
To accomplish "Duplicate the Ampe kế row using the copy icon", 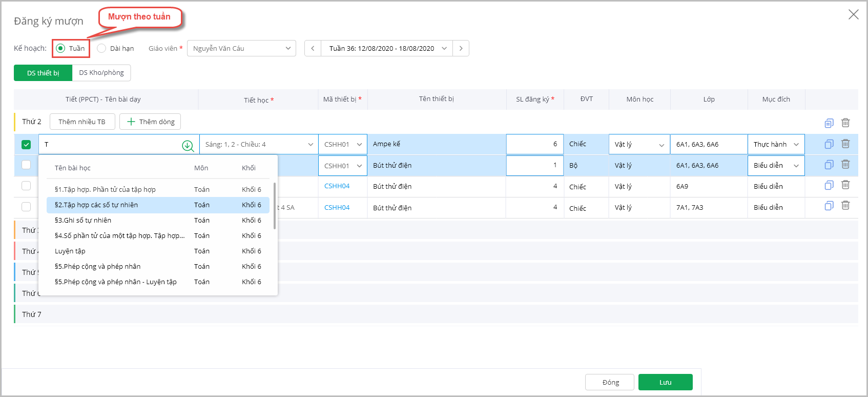I will coord(829,144).
